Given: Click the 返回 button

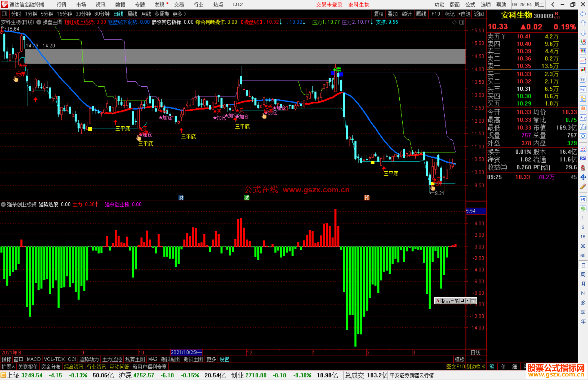Looking at the screenshot, I should click(x=479, y=14).
